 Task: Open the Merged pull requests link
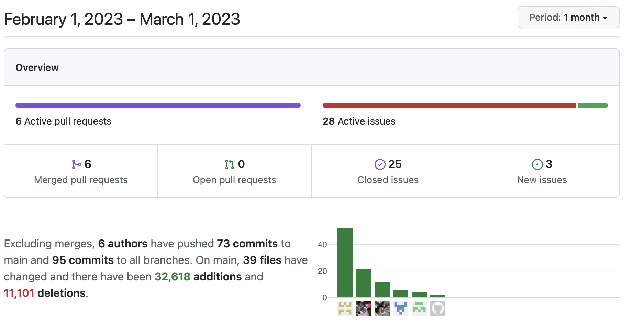(81, 179)
